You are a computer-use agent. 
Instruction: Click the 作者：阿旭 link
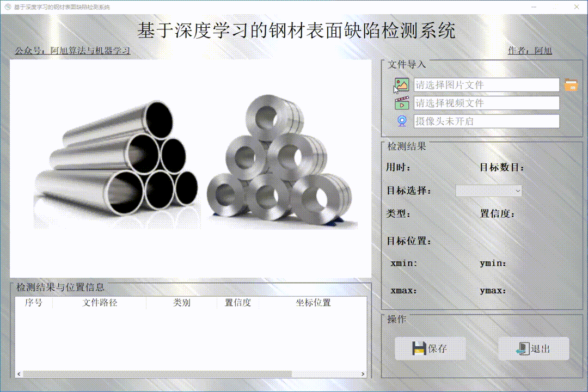(x=530, y=50)
